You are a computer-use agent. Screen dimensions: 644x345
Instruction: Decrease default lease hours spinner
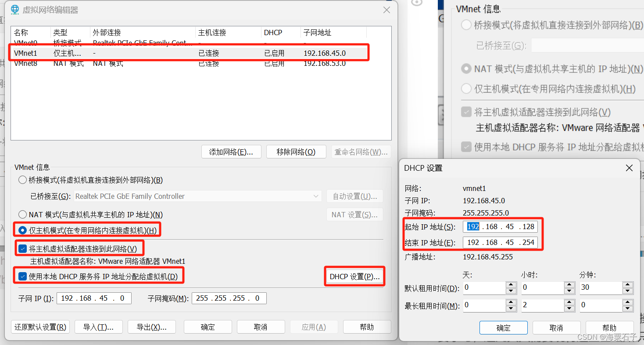569,291
